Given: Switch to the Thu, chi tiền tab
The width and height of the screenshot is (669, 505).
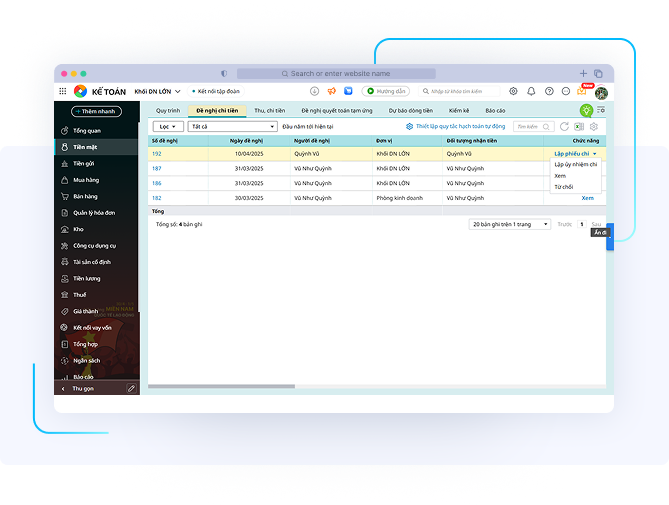Looking at the screenshot, I should 269,110.
